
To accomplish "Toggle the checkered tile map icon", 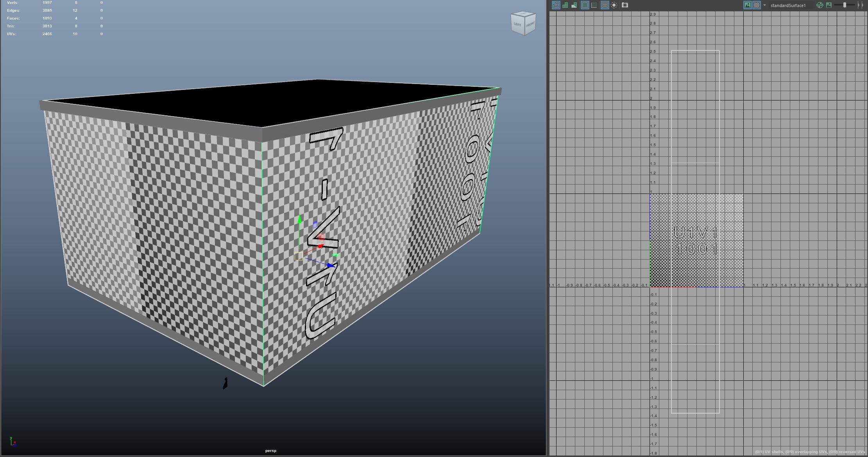I will pos(757,5).
